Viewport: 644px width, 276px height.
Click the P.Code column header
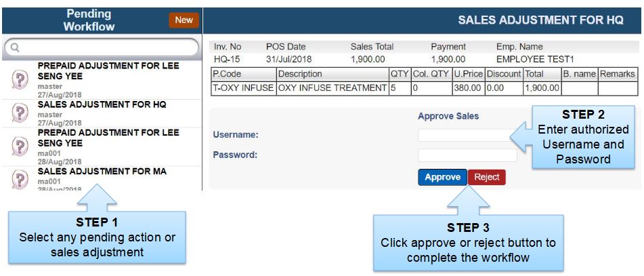point(244,74)
